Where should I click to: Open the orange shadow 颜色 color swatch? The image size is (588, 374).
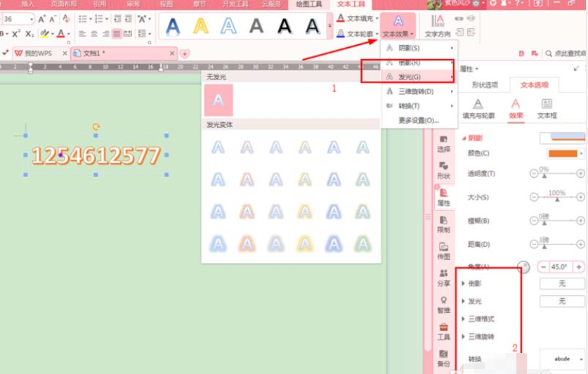566,153
